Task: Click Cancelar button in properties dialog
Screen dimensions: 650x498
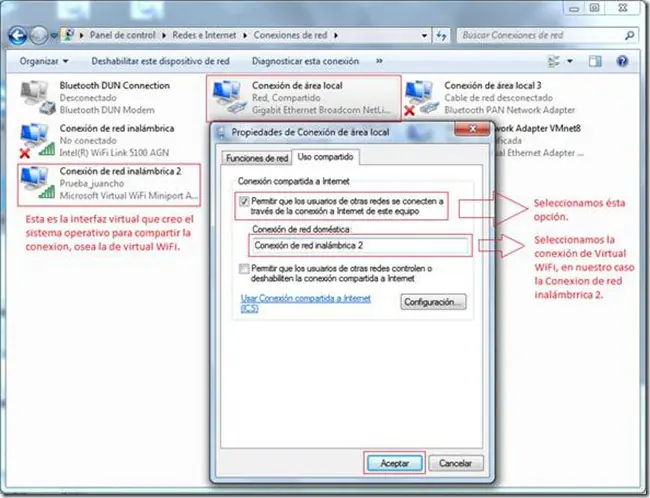Action: tap(455, 463)
